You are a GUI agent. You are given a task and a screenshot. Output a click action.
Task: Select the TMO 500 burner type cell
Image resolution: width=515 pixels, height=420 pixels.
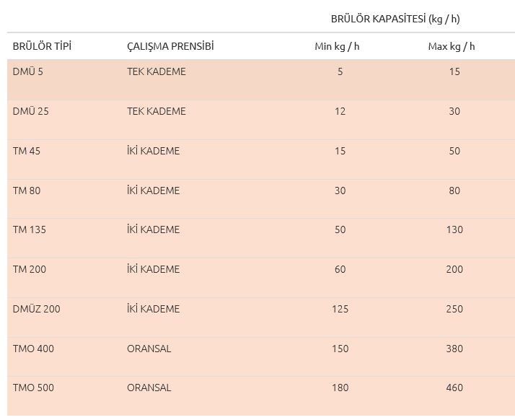coord(33,388)
